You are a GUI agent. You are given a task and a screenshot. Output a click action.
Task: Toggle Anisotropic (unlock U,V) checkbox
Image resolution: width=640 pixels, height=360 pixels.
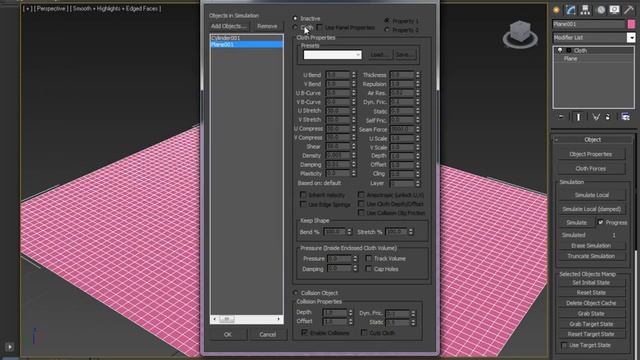(361, 195)
